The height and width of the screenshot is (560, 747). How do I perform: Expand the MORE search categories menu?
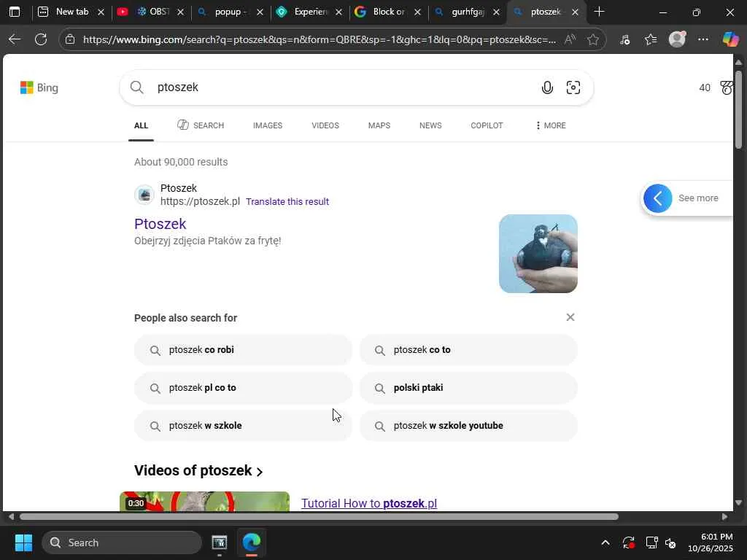tap(551, 125)
